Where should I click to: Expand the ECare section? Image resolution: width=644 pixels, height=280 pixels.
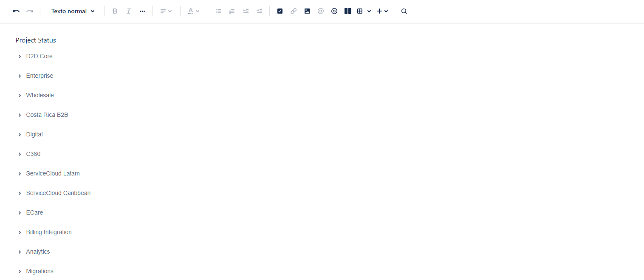click(20, 213)
